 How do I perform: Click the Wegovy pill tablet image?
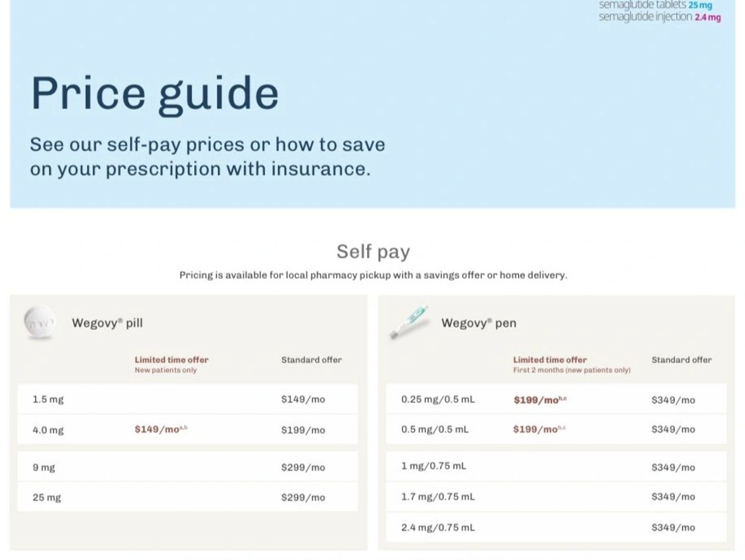click(x=39, y=323)
